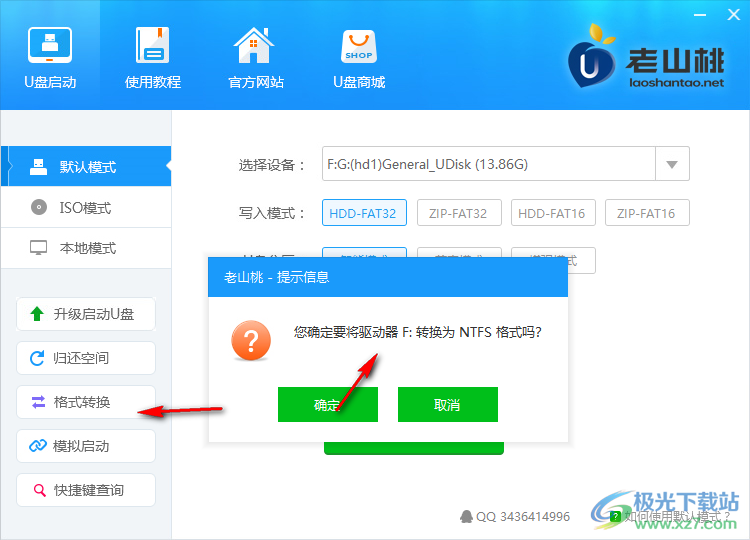Switch to ISO模式

(x=86, y=208)
